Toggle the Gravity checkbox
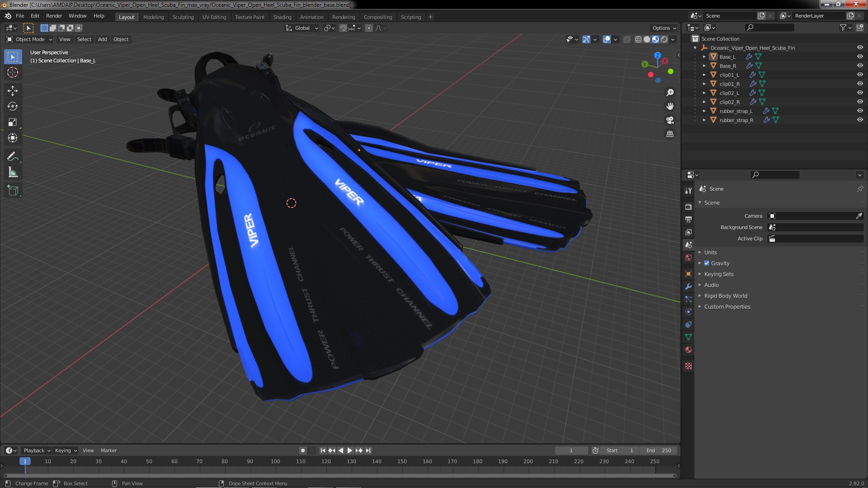 tap(707, 263)
